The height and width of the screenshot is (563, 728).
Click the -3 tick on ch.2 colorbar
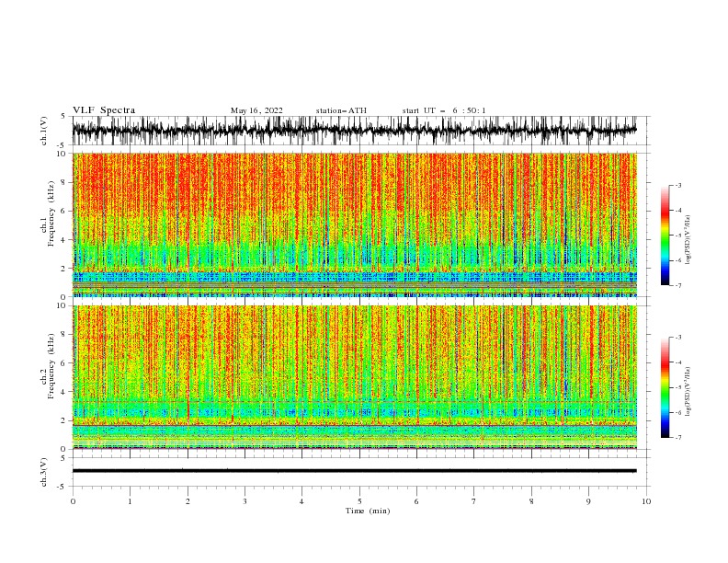pyautogui.click(x=678, y=338)
